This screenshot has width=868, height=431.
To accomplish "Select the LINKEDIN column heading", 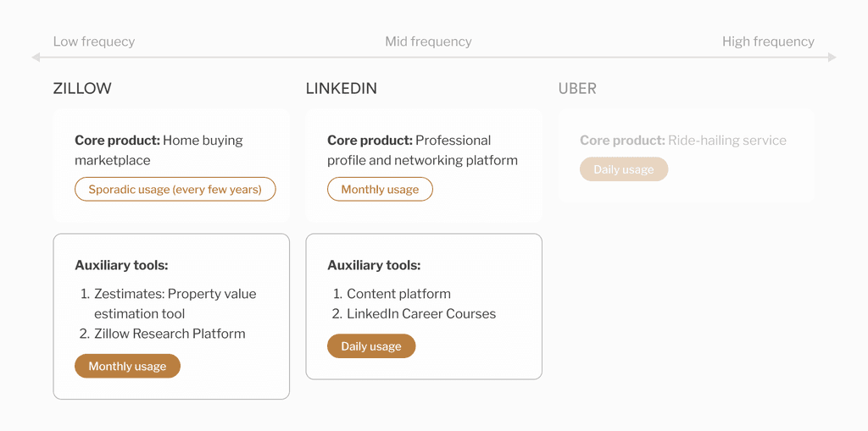I will click(x=342, y=89).
